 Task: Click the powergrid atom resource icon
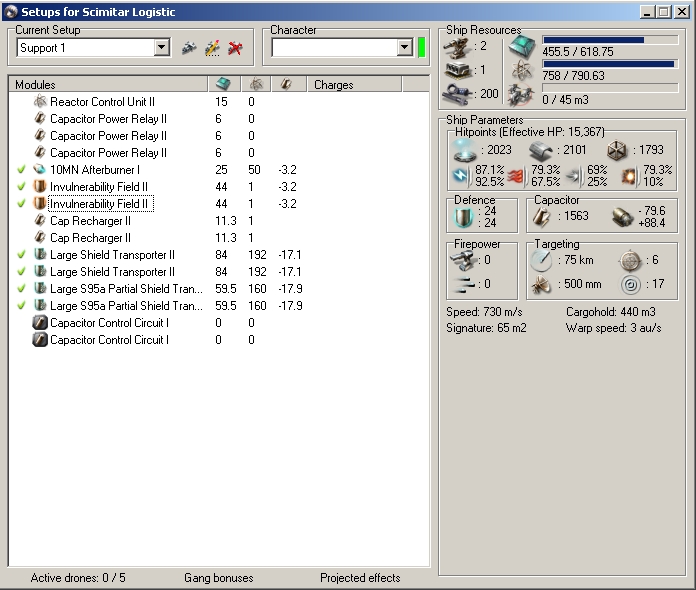point(521,70)
